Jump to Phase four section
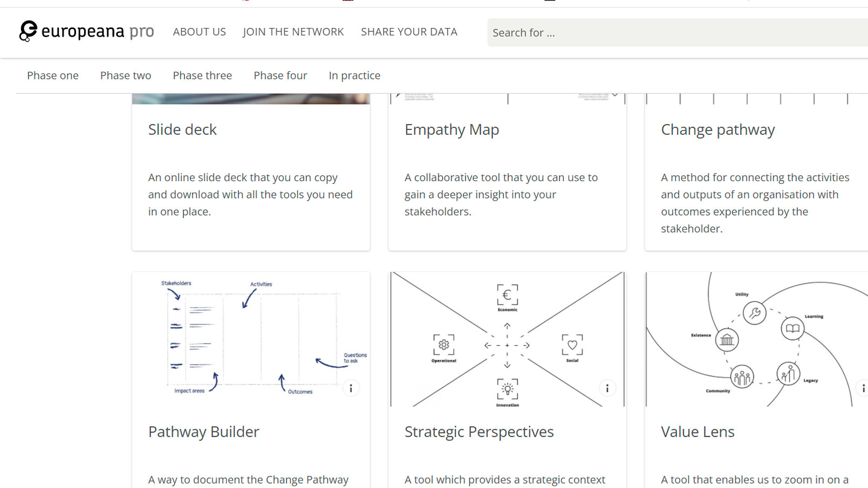 (x=281, y=75)
